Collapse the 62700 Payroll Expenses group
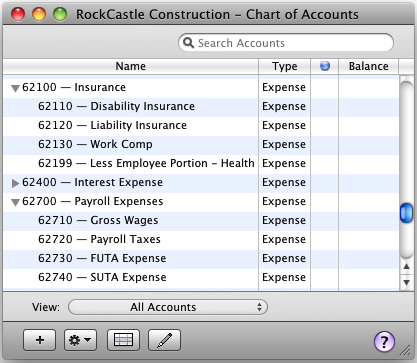Screen dimensions: 417x363 (x=15, y=202)
